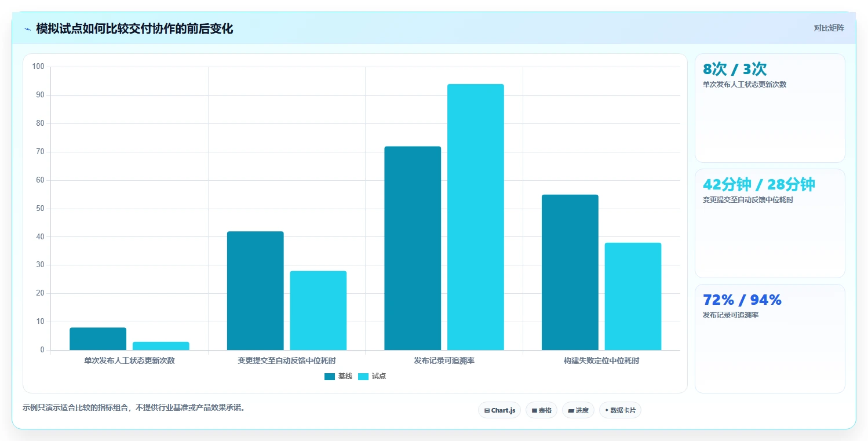Select the 表格 chip

tap(541, 410)
